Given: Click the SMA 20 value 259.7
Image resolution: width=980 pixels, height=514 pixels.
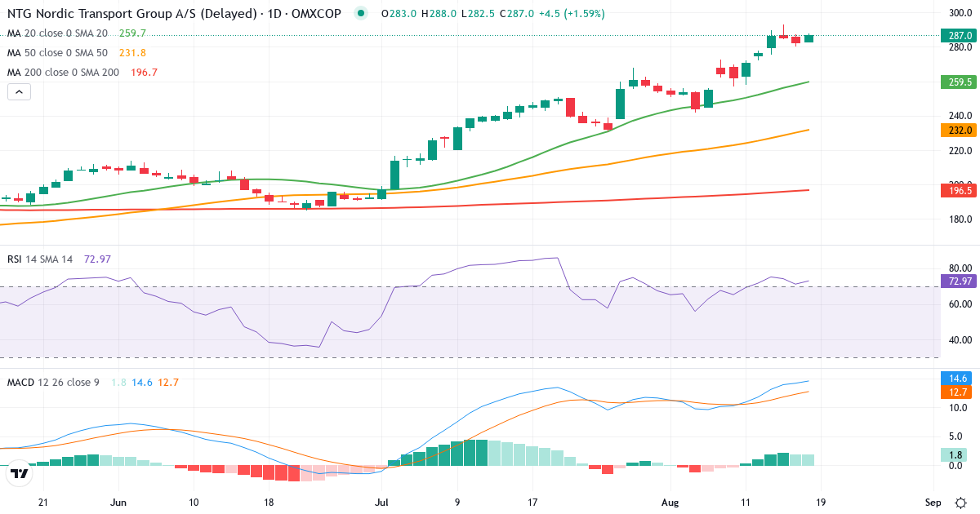Looking at the screenshot, I should (132, 33).
